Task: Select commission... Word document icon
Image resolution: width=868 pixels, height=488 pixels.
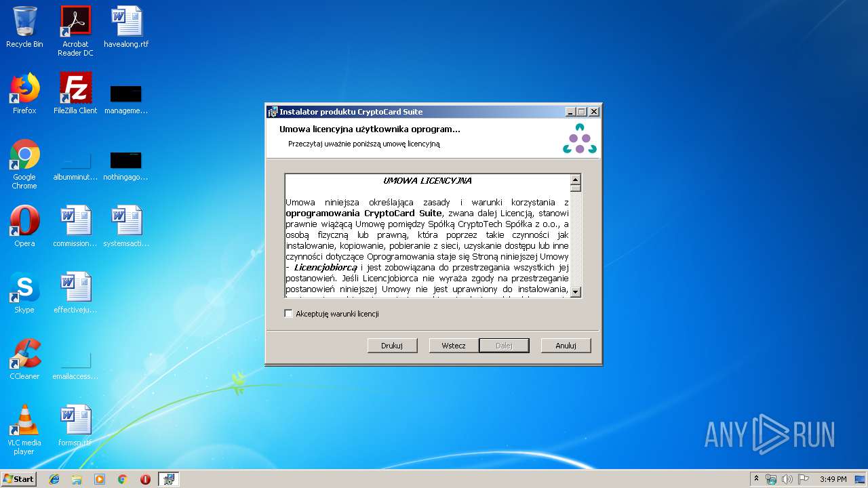Action: coord(75,226)
